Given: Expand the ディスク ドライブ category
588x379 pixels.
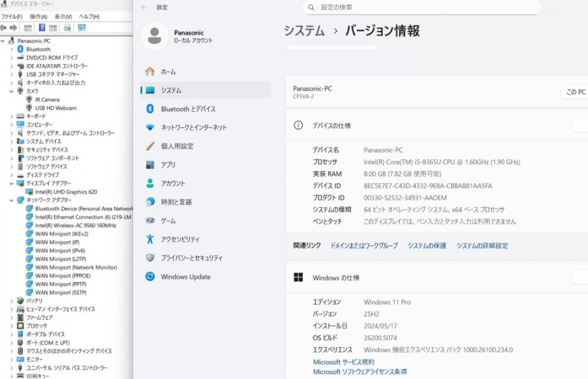Looking at the screenshot, I should pyautogui.click(x=12, y=175).
